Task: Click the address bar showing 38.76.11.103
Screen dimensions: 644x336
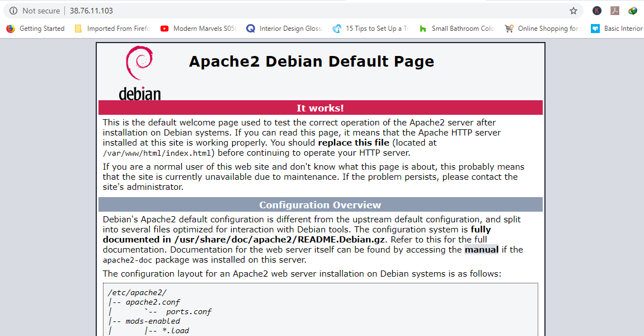Action: [280, 11]
